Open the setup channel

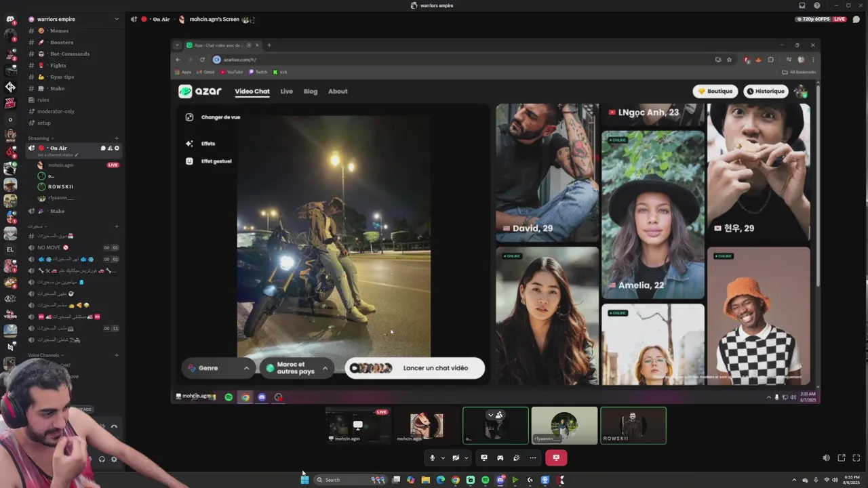[x=73, y=123]
